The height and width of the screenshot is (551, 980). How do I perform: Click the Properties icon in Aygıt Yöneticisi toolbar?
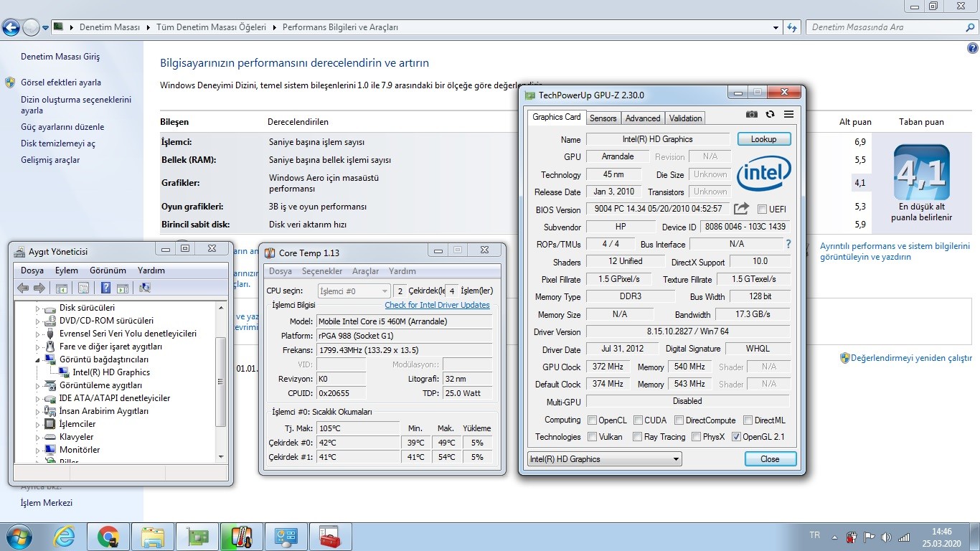83,288
